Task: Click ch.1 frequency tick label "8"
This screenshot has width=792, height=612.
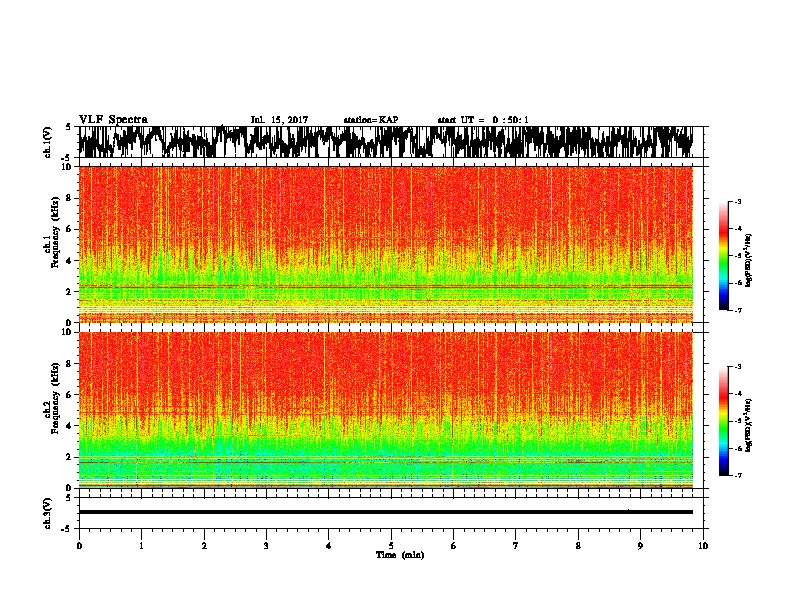Action: click(x=69, y=198)
